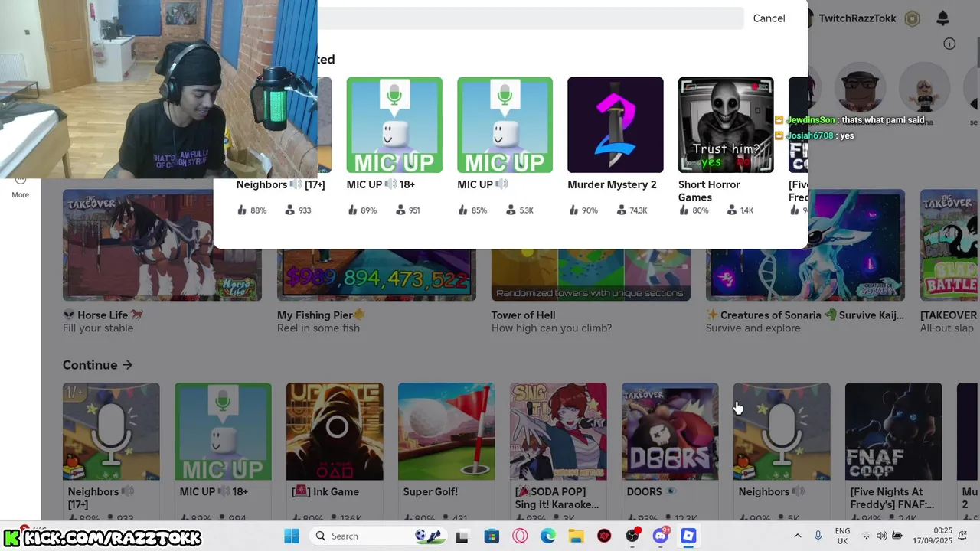The height and width of the screenshot is (551, 980).
Task: Open the Robux hexagon icon
Action: pos(912,18)
